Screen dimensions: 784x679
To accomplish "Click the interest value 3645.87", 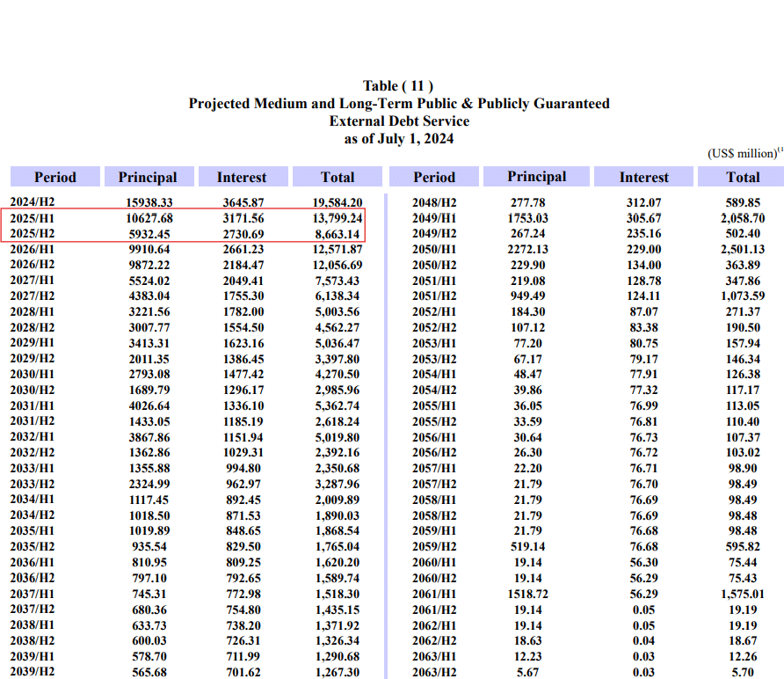I will coord(242,202).
